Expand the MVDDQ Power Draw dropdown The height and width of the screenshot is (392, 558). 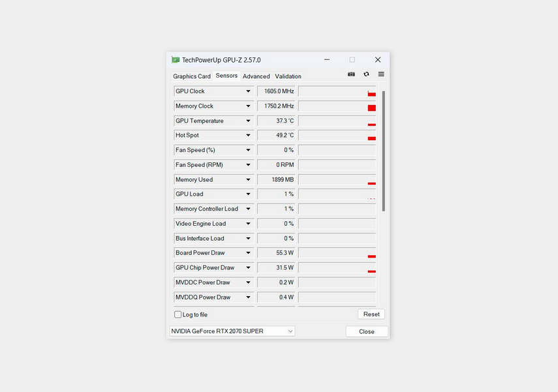click(x=248, y=297)
